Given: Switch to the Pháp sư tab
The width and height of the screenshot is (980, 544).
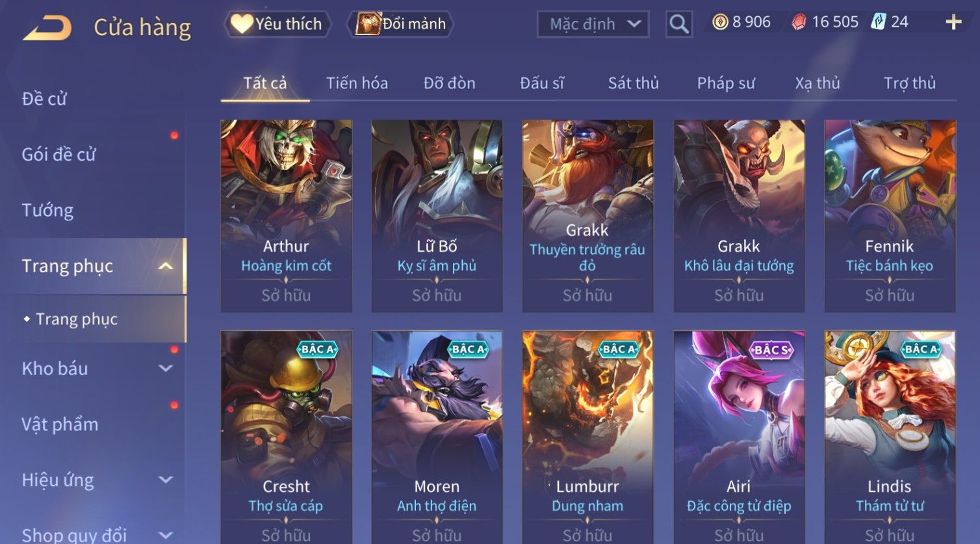Looking at the screenshot, I should coord(726,83).
